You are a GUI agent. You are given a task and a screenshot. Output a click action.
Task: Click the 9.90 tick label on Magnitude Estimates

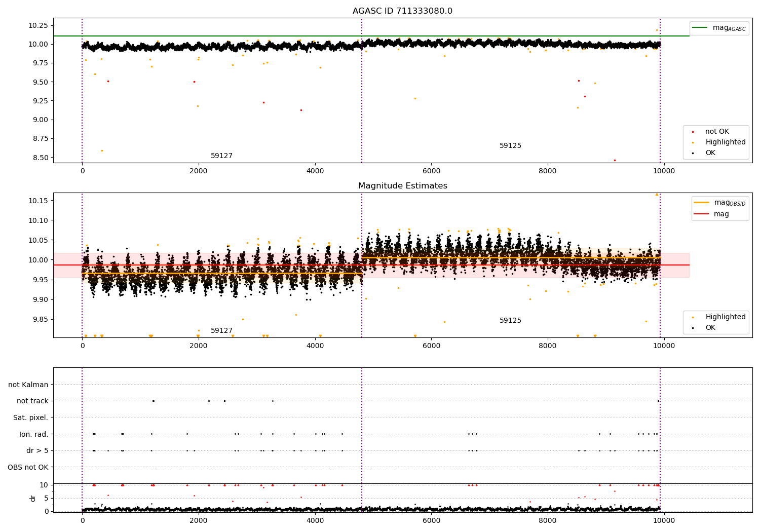tap(40, 299)
